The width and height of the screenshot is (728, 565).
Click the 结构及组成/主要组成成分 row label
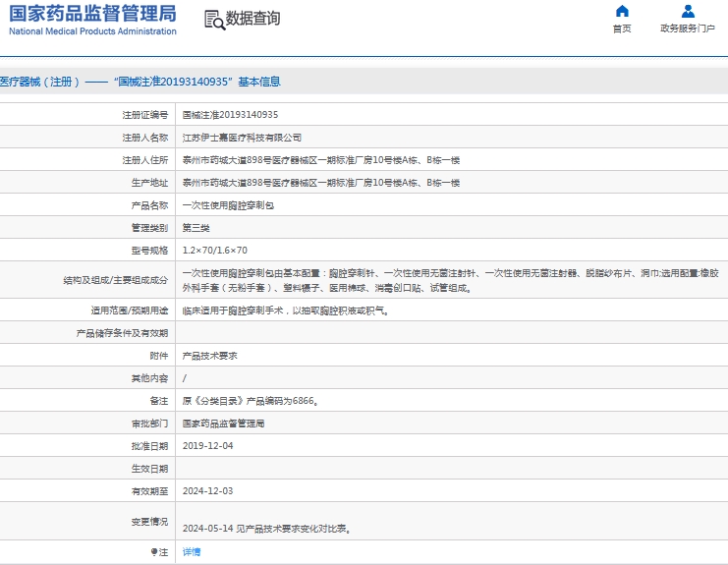116,280
